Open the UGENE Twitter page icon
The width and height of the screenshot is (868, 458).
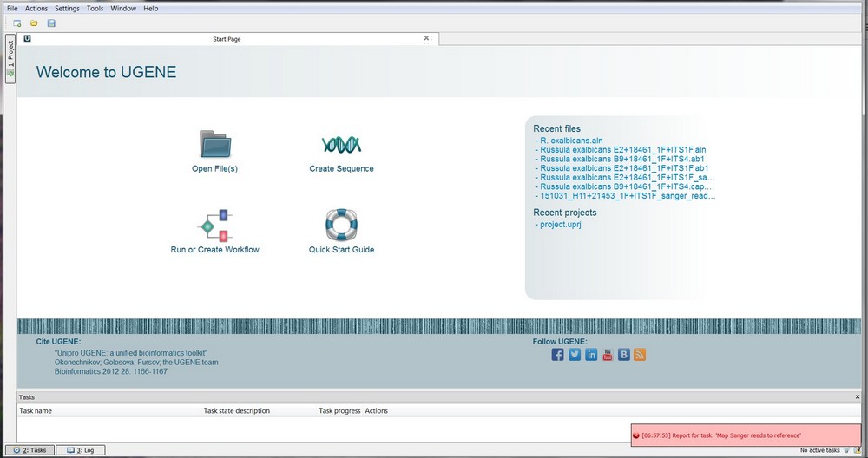pyautogui.click(x=575, y=355)
